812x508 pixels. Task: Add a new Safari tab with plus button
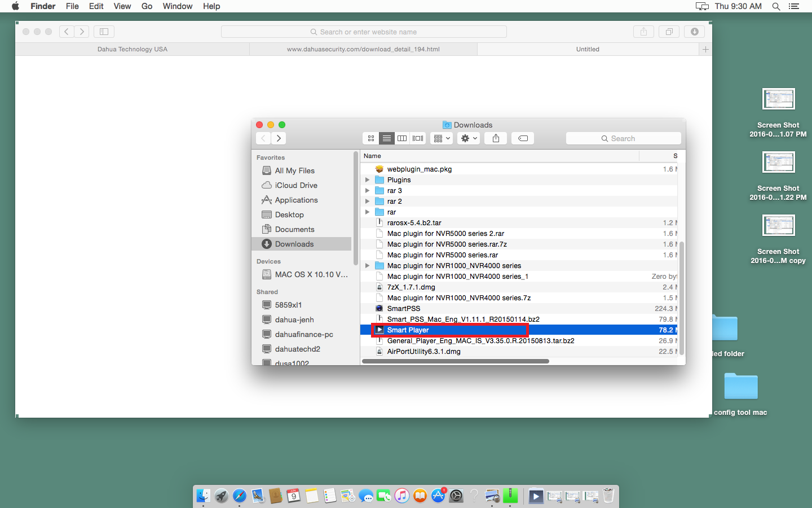[705, 49]
